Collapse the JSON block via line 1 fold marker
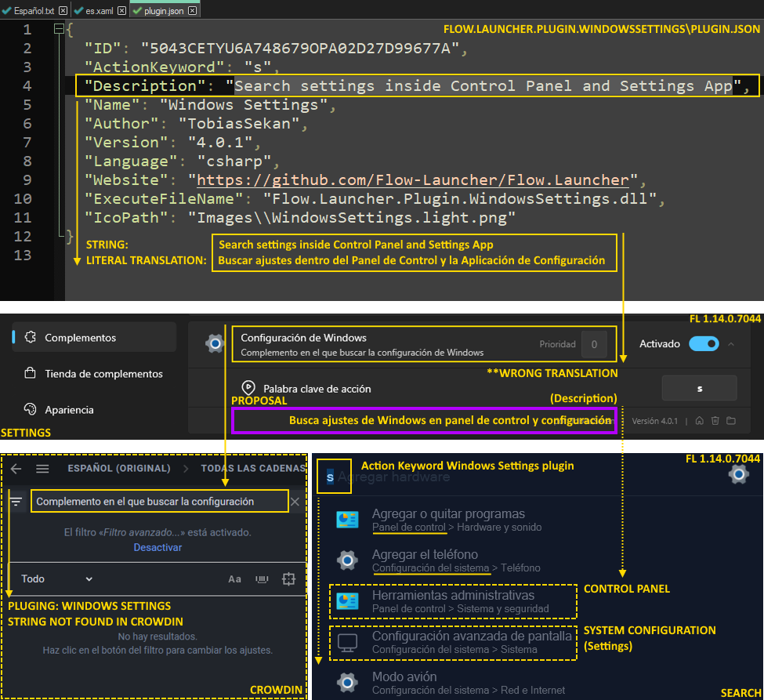Viewport: 764px width, 700px height. click(x=59, y=28)
